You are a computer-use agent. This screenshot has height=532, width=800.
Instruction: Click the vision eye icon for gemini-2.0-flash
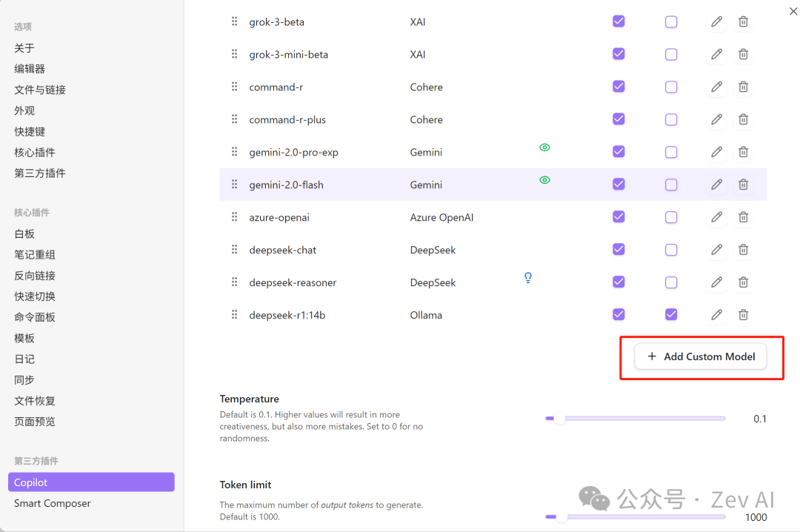click(545, 180)
